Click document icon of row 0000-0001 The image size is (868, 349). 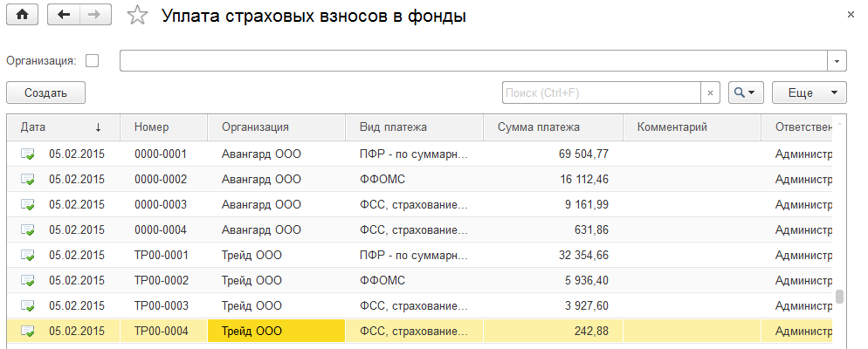pos(28,154)
